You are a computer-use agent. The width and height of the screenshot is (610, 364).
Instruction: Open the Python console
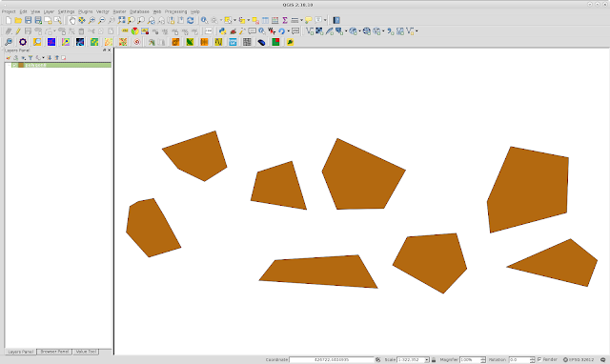(222, 31)
